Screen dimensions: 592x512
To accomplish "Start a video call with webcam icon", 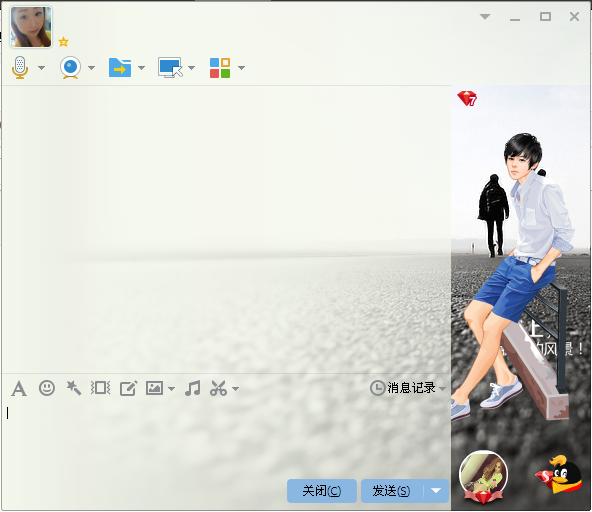I will 71,68.
